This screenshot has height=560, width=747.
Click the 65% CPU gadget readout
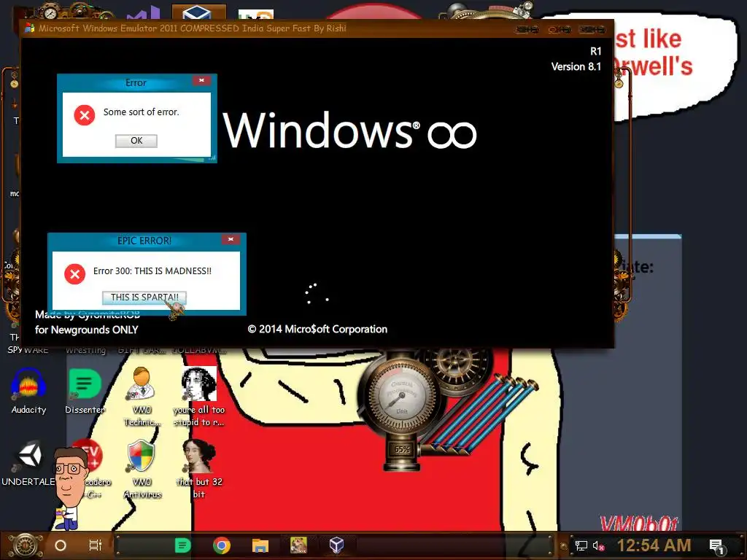click(402, 449)
